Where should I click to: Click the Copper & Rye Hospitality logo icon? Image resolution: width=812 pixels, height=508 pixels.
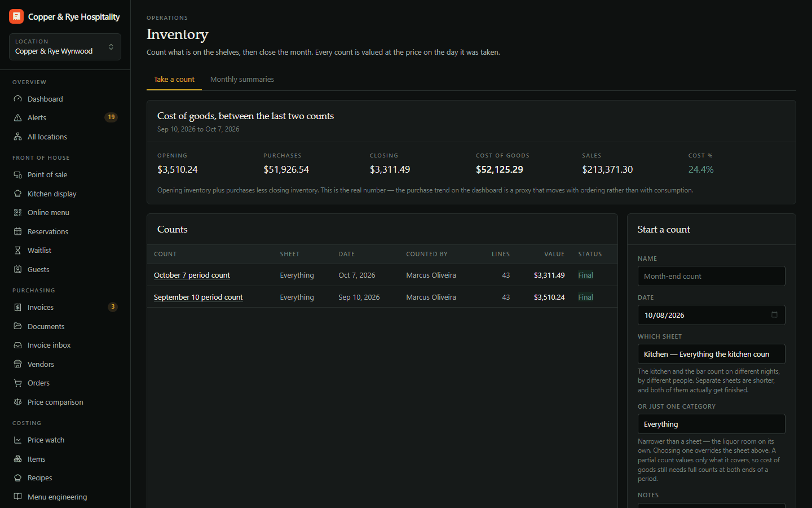(x=16, y=16)
